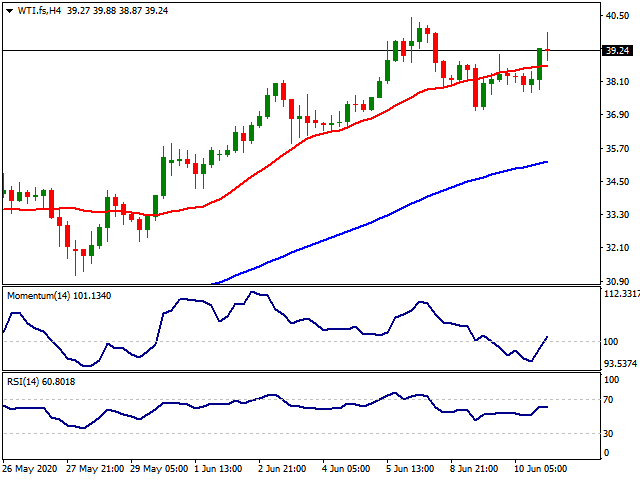Click the 29 May 05:00 time label

tap(159, 469)
